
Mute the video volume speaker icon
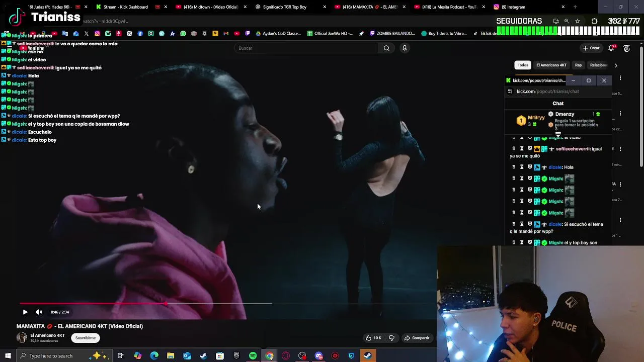point(39,312)
